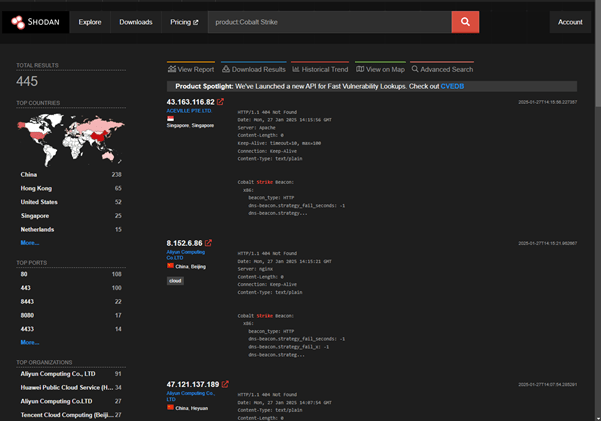Switch to View on Map

(x=380, y=69)
